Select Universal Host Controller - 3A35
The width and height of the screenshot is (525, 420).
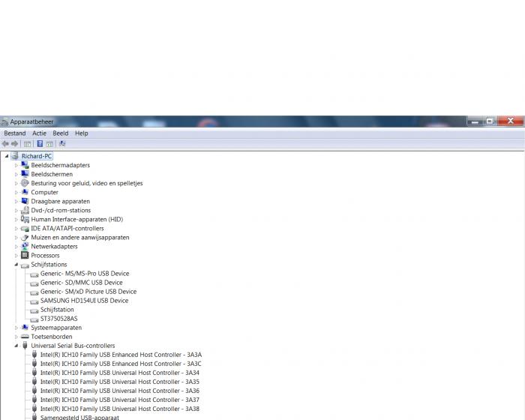[x=120, y=382]
